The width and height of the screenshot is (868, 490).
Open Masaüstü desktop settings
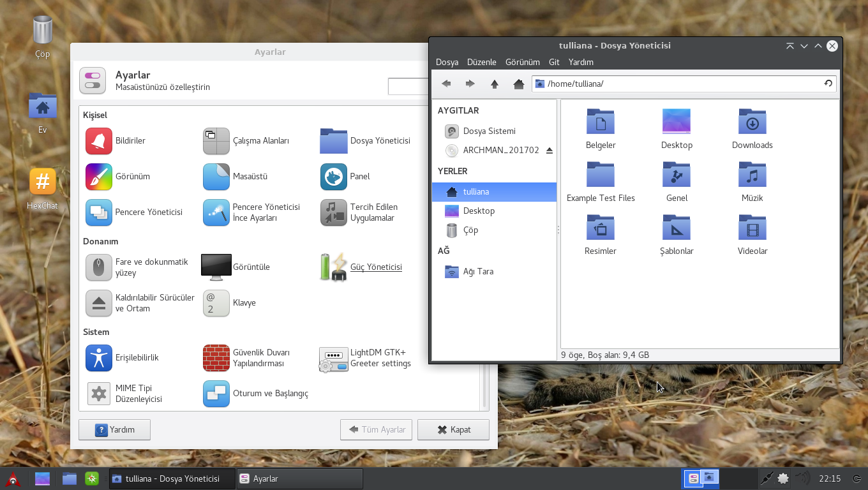point(236,177)
